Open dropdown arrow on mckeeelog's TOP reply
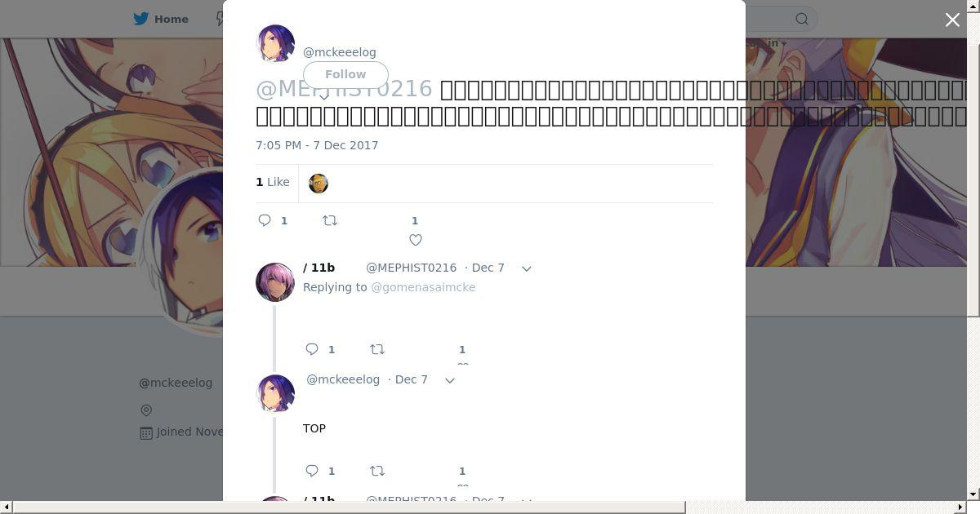 (450, 380)
